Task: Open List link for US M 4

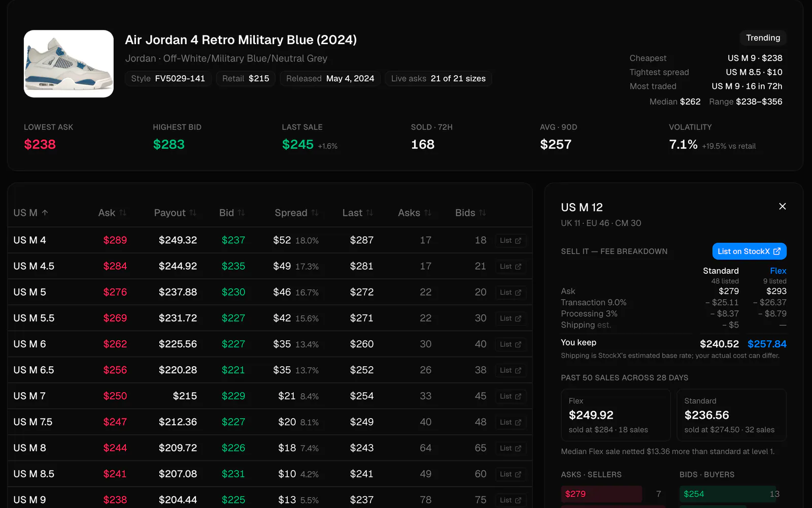Action: [x=511, y=240]
